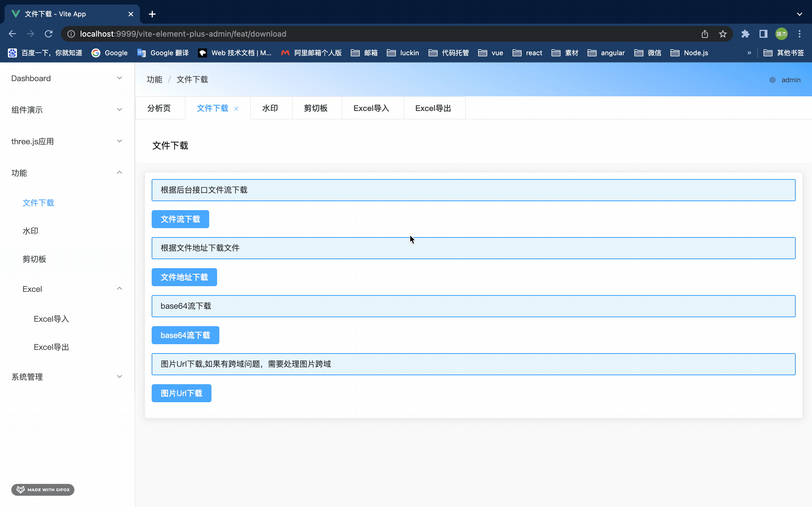Click the 文件流下载 button

coord(180,219)
